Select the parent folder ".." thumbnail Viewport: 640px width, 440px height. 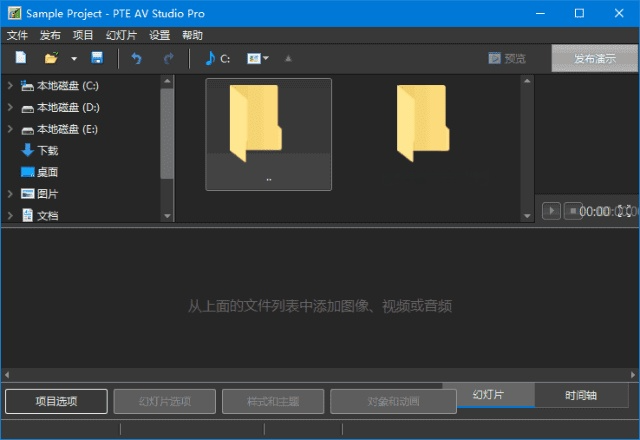coord(268,134)
